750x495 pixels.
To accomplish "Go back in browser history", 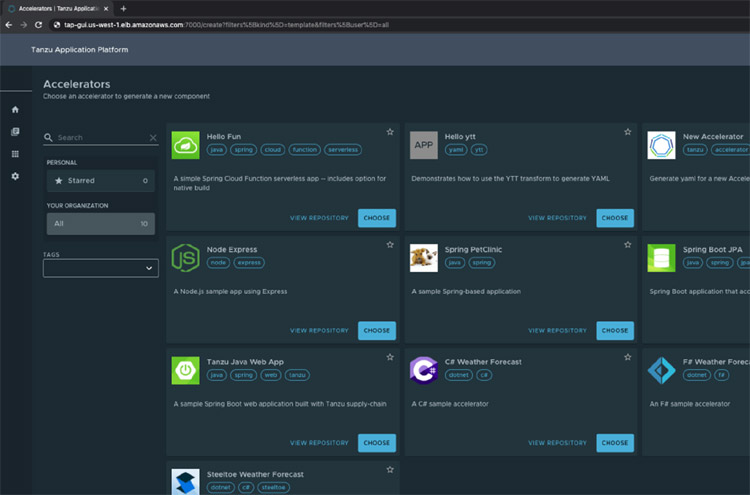I will [x=8, y=25].
